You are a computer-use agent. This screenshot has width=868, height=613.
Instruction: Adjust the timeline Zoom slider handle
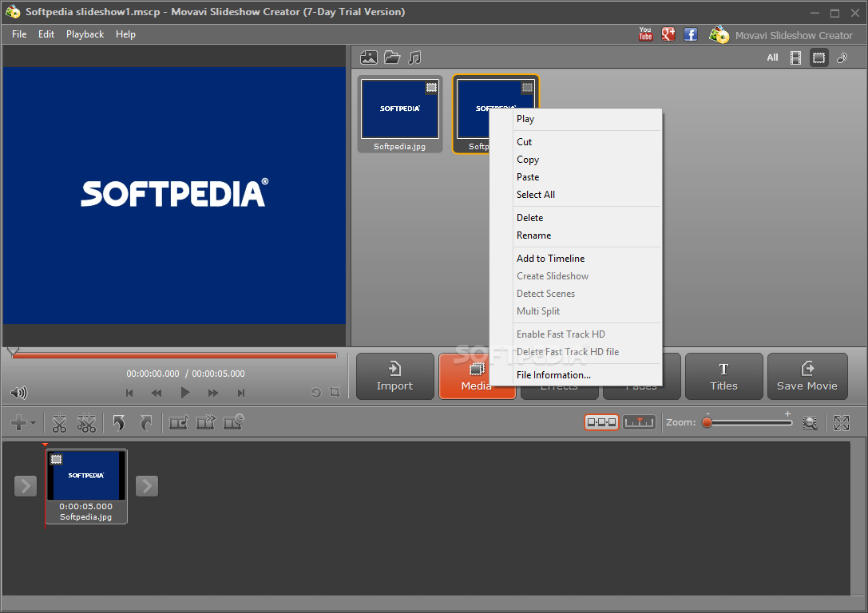[707, 423]
